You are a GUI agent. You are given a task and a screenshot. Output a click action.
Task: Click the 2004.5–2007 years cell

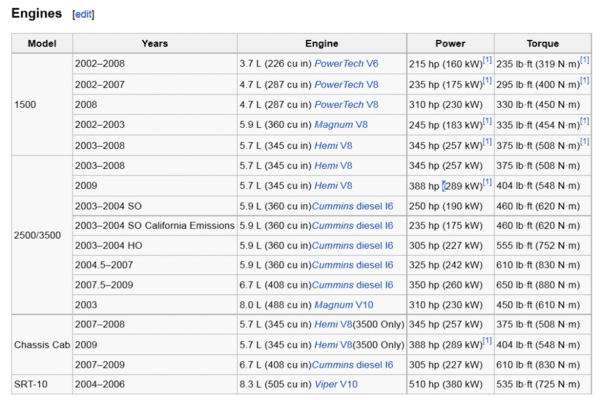pos(155,265)
